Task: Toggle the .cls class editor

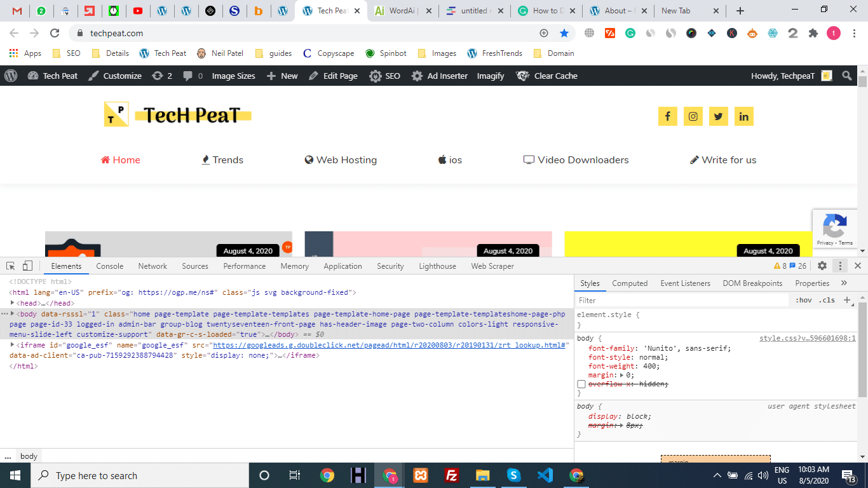Action: (x=827, y=300)
